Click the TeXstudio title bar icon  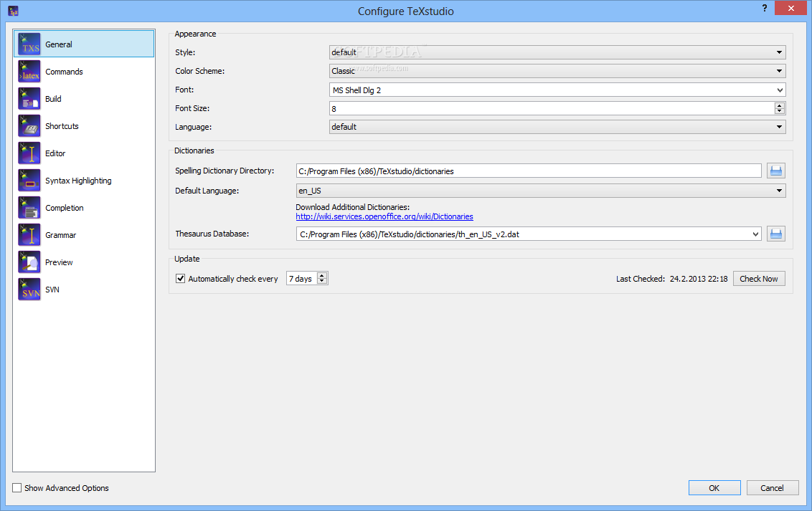click(x=14, y=11)
